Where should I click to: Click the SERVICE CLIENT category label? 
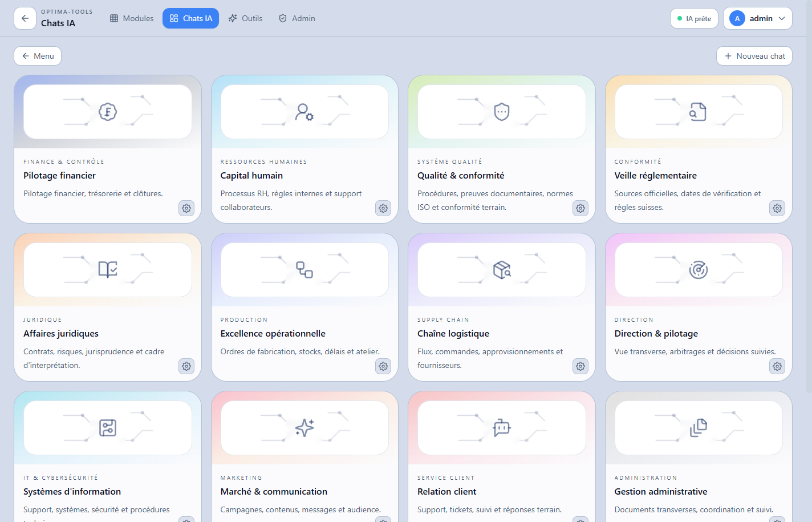(446, 478)
